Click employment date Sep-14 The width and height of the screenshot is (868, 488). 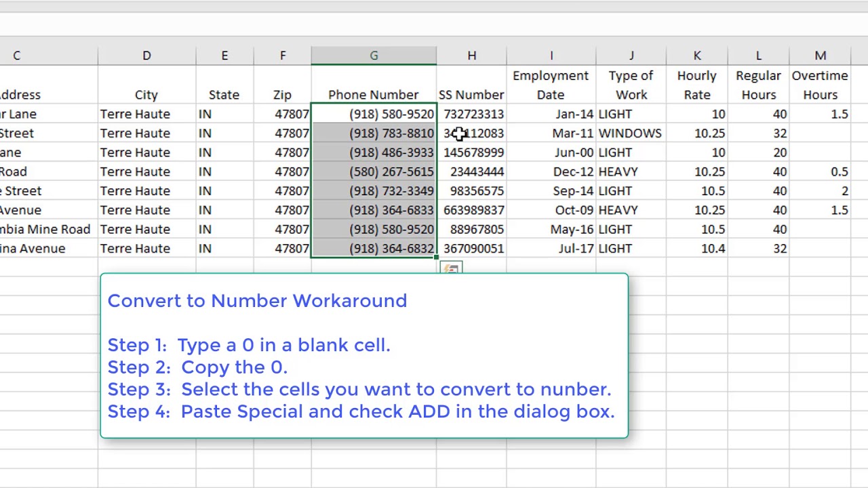click(551, 191)
